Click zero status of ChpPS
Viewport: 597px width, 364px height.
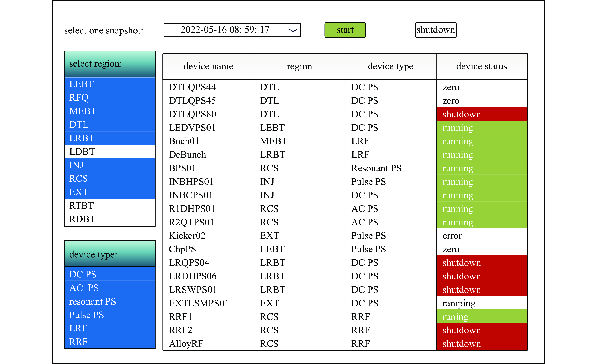pyautogui.click(x=451, y=249)
